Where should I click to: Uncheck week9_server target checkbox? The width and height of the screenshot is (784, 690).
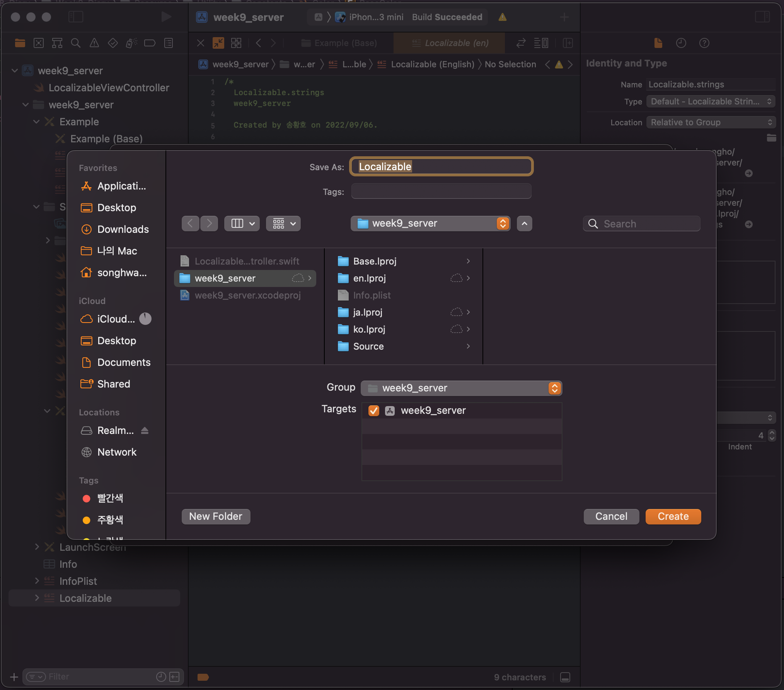373,410
